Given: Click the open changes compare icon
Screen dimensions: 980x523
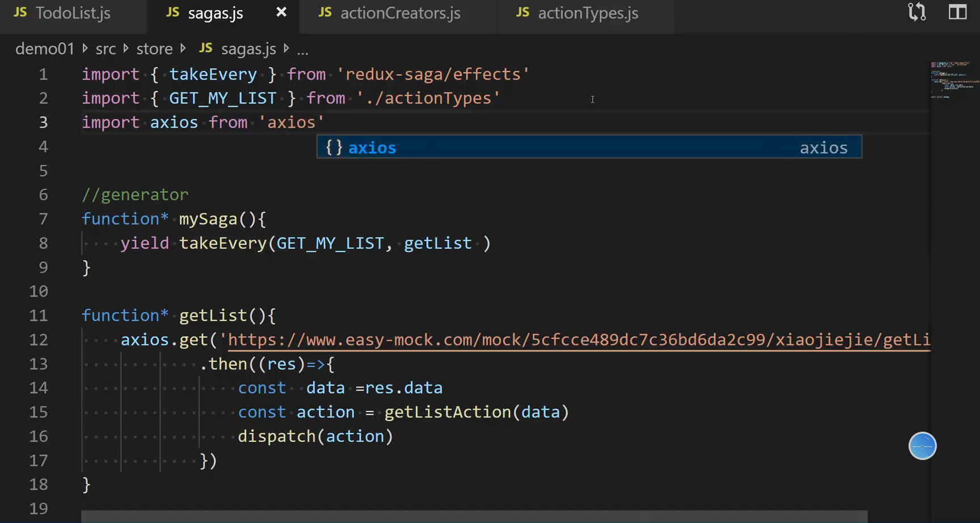Looking at the screenshot, I should coord(917,12).
